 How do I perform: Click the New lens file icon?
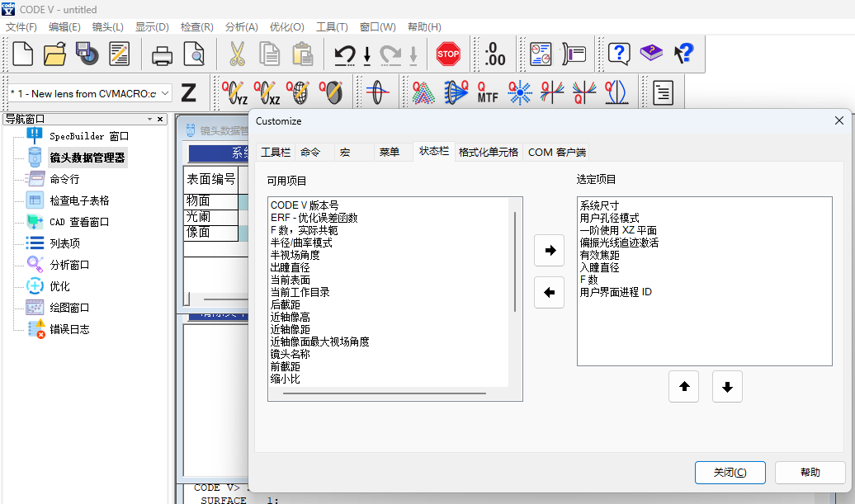pyautogui.click(x=23, y=54)
